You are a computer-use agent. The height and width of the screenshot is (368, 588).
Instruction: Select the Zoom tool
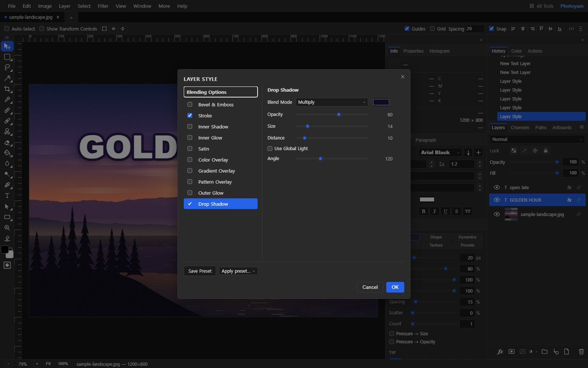pos(7,228)
